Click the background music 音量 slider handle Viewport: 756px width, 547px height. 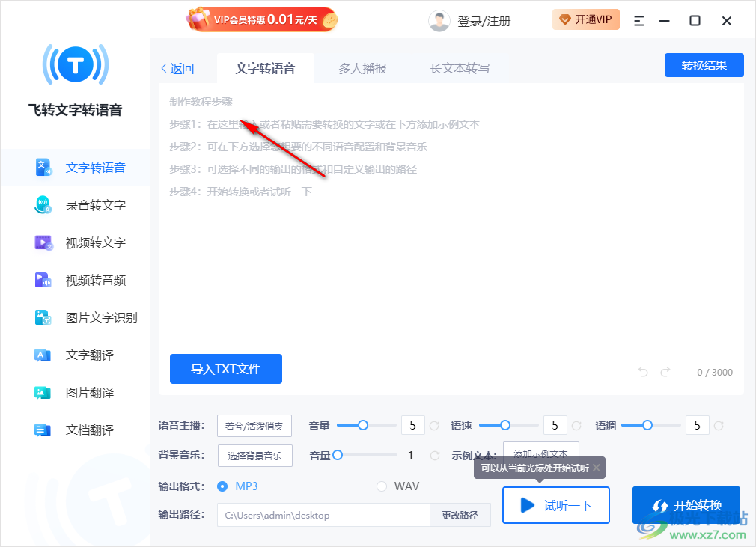[x=338, y=455]
